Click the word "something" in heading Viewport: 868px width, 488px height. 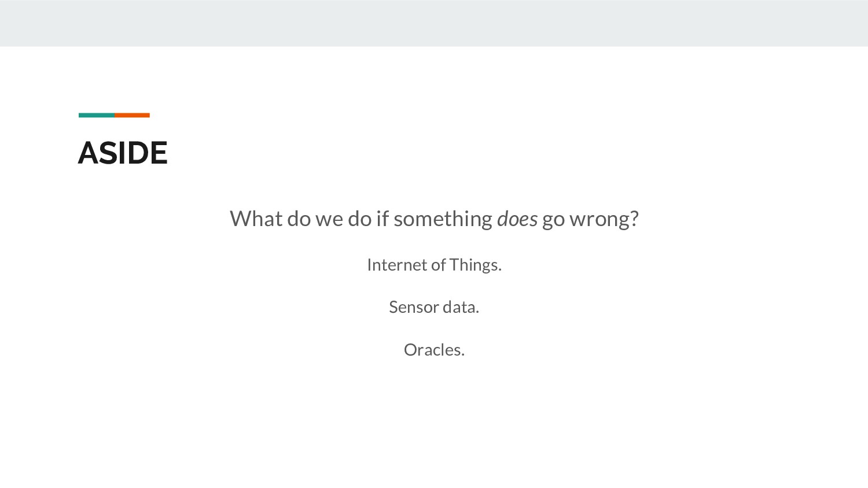tap(443, 219)
